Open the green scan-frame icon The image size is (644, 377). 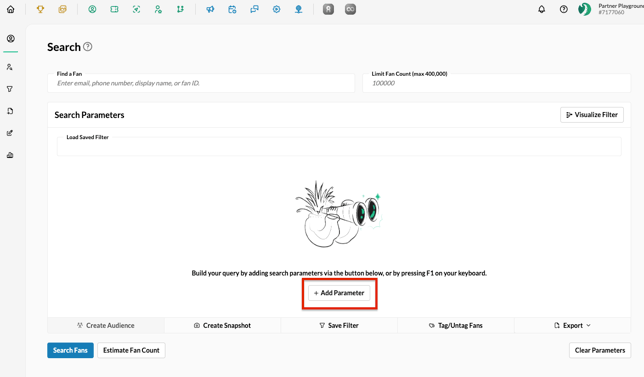tap(136, 9)
